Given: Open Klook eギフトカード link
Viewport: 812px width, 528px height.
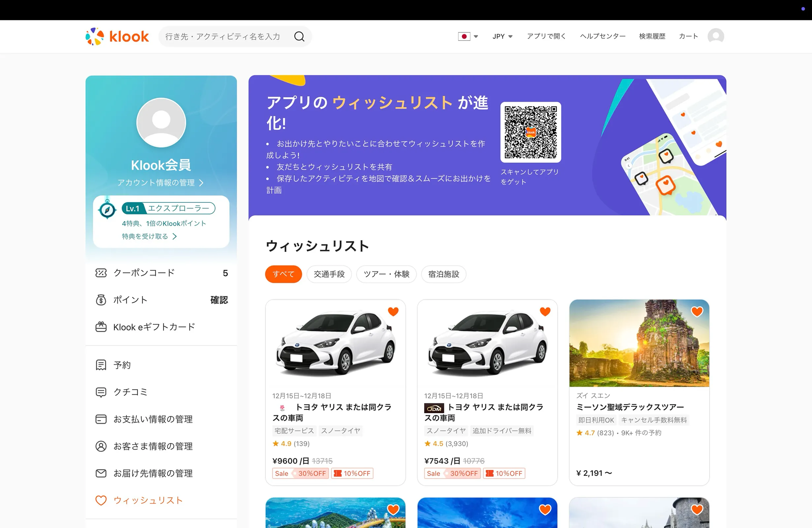Looking at the screenshot, I should [x=161, y=327].
